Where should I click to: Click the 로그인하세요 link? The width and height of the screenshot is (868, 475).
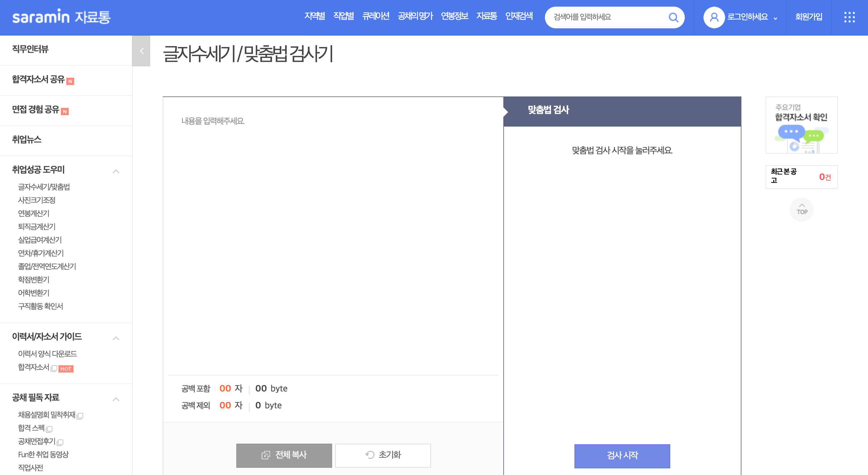point(747,17)
